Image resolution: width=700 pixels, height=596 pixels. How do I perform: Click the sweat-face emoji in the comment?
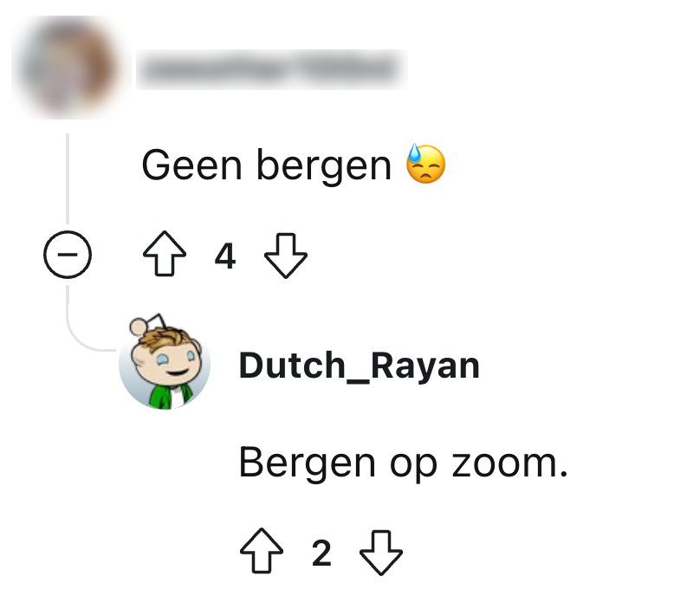point(426,164)
